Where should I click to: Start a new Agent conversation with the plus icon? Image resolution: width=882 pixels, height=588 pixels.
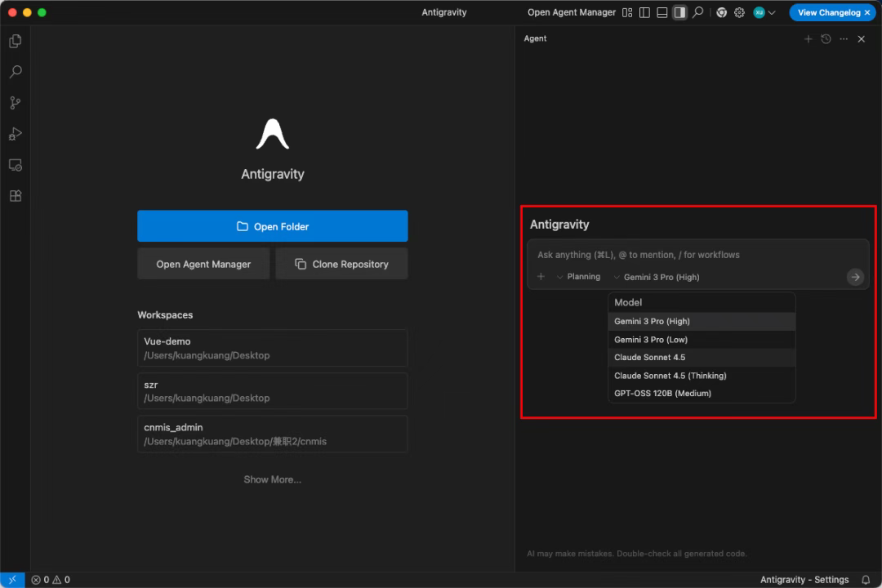808,39
